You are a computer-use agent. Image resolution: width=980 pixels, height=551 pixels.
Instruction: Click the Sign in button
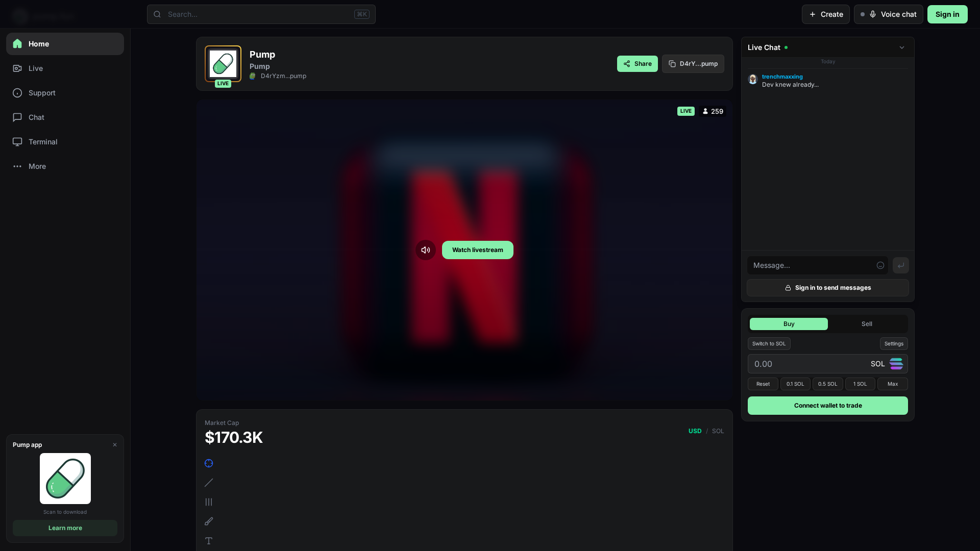click(947, 14)
